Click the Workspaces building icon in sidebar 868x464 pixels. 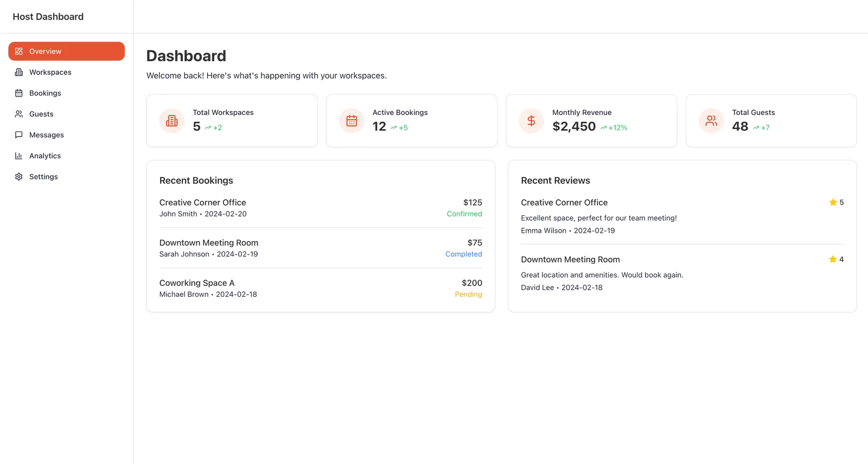19,72
